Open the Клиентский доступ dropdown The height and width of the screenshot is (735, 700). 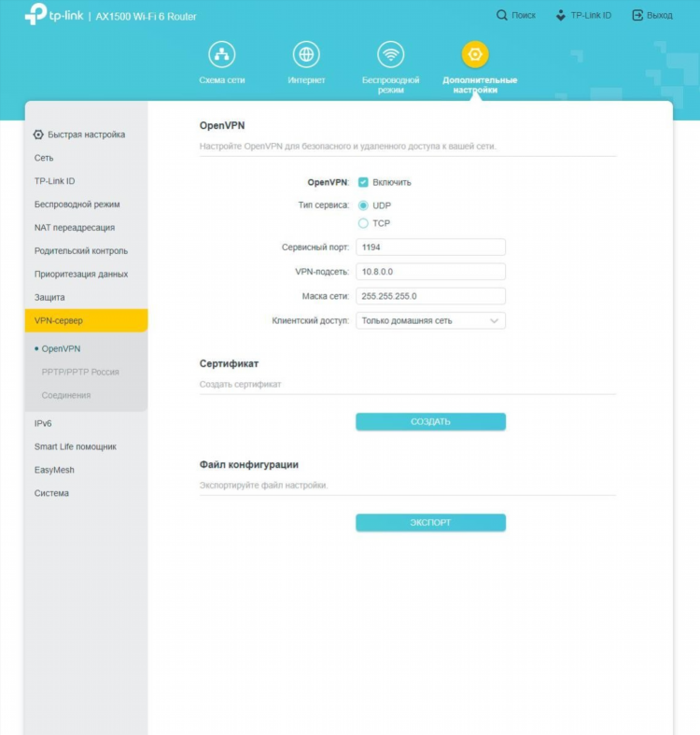click(x=430, y=320)
